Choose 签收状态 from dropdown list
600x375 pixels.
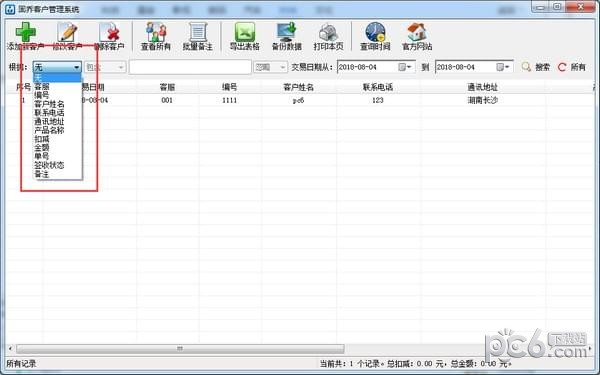click(x=57, y=165)
